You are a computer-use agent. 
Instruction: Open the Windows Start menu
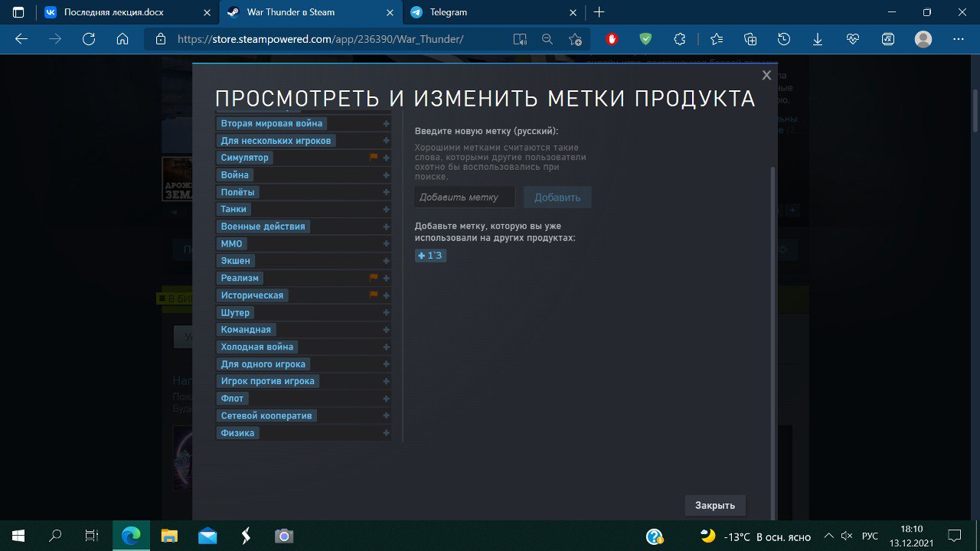(x=18, y=536)
